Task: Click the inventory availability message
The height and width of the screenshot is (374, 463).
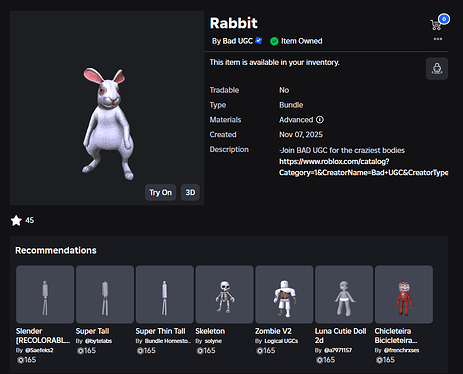Action: coord(275,62)
